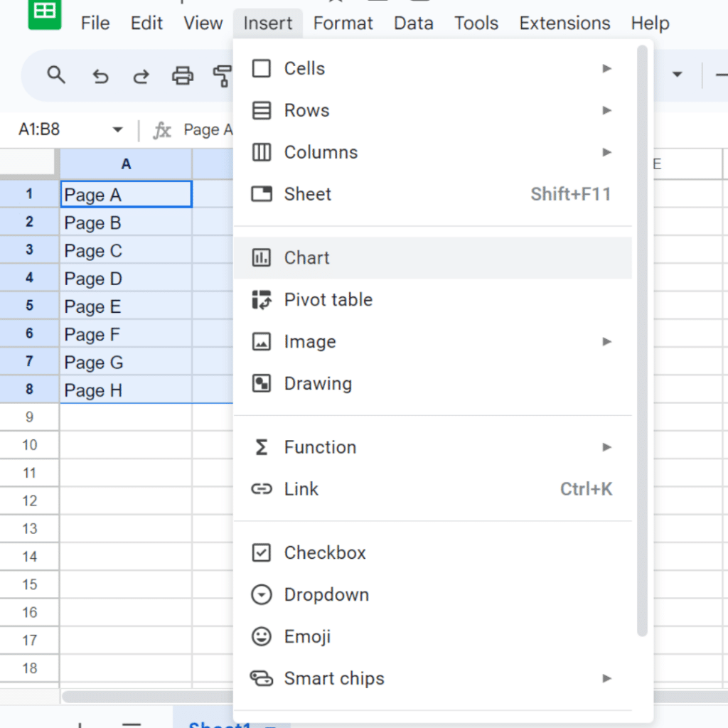Expand the Rows submenu arrow

[x=606, y=110]
